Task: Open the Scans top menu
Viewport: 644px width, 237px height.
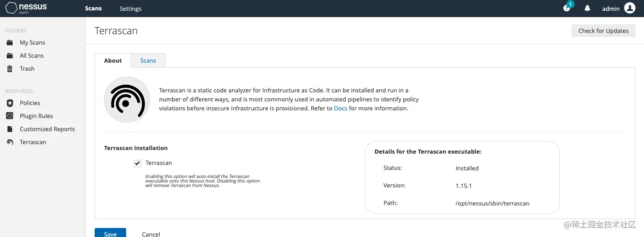Action: (93, 9)
